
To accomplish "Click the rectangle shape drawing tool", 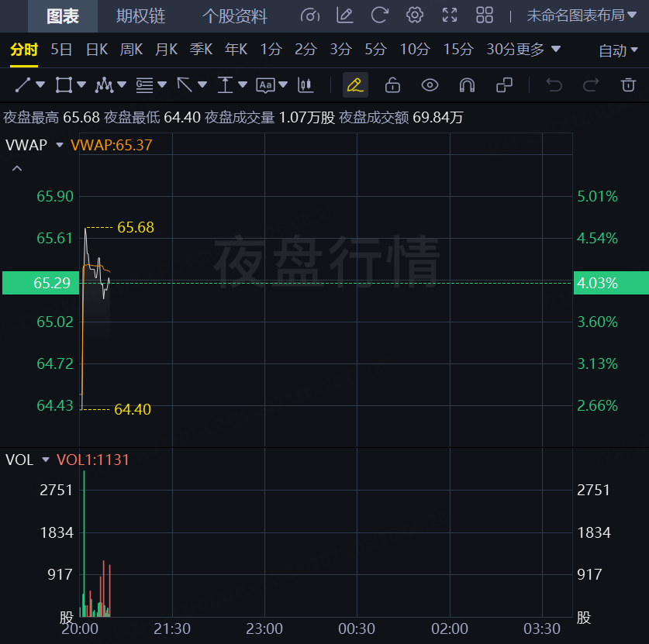I will pos(64,84).
